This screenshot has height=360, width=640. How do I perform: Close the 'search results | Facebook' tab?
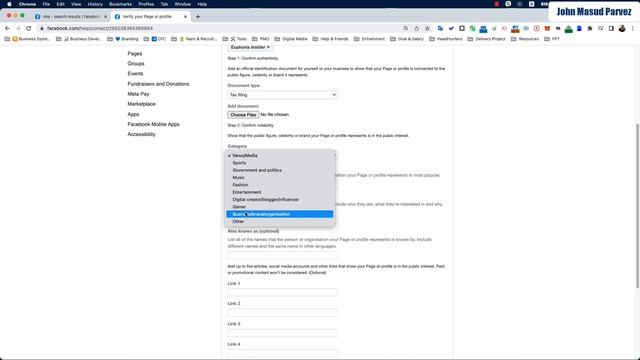coord(105,17)
